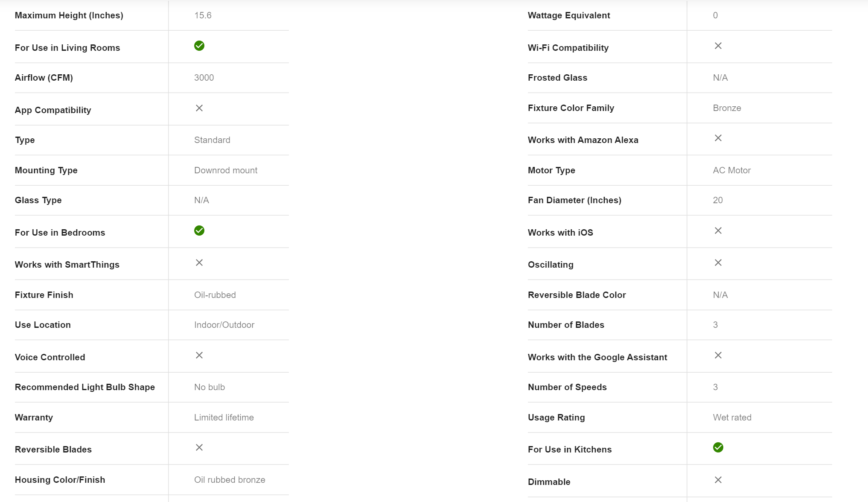Click the Fixture Color Family label
868x502 pixels.
[571, 108]
